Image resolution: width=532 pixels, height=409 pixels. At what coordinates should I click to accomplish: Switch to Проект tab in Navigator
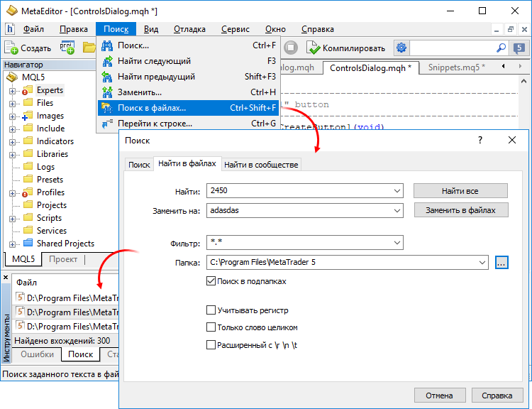pos(63,259)
